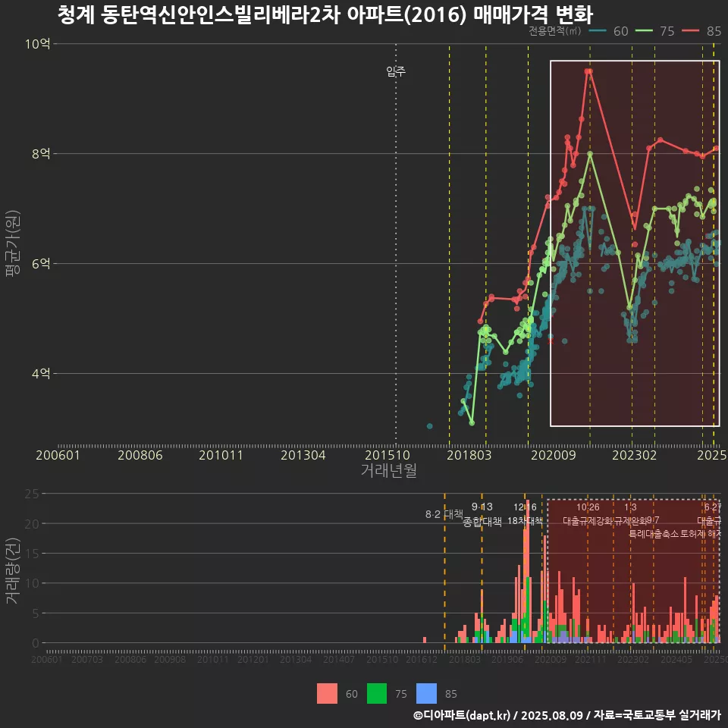Click the teal 60 line swatch in price legend

point(598,31)
